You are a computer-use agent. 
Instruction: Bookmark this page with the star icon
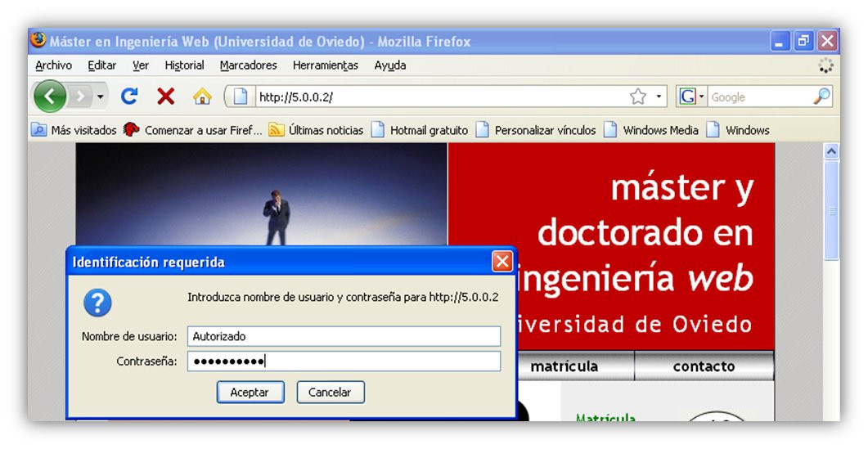[638, 97]
